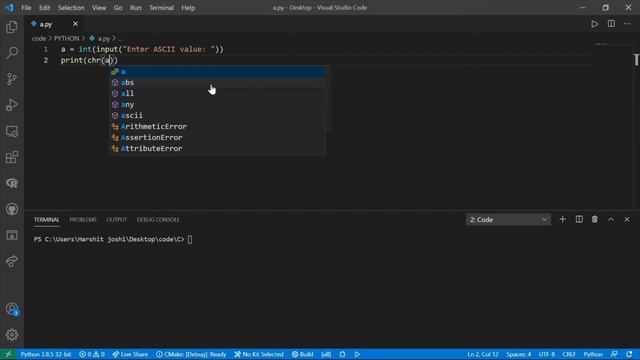
Task: Open Accounts menu in activity bar
Action: click(x=12, y=309)
